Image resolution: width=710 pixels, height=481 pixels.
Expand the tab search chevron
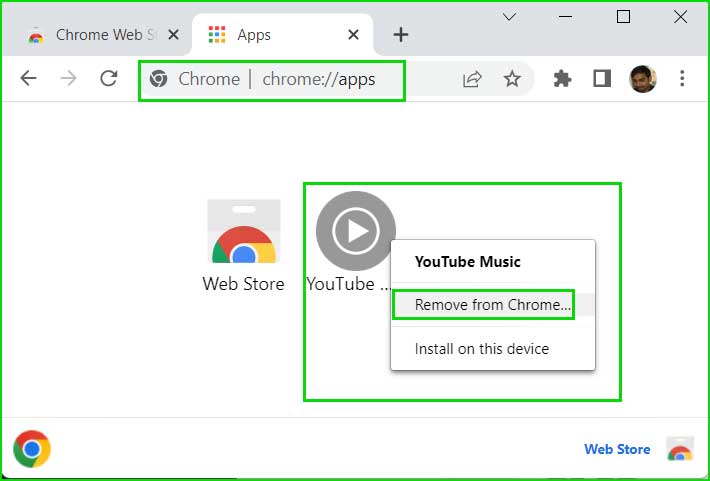click(509, 17)
